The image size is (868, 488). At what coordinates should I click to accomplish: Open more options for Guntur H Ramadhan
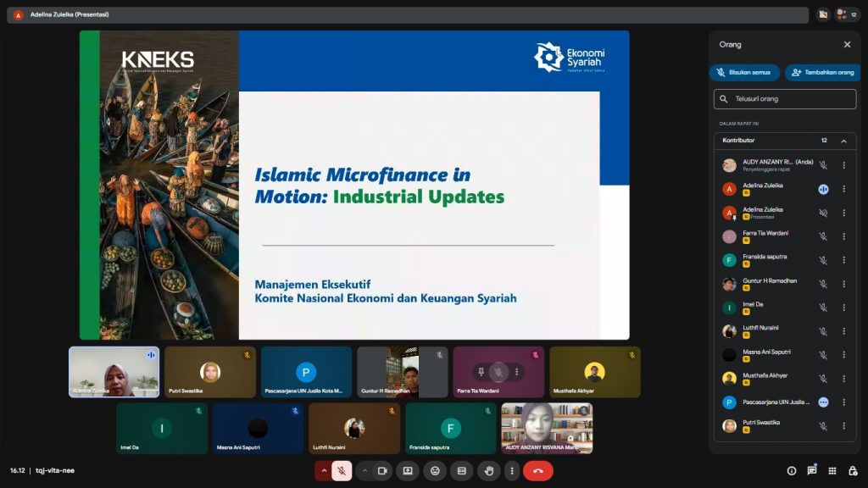[843, 284]
